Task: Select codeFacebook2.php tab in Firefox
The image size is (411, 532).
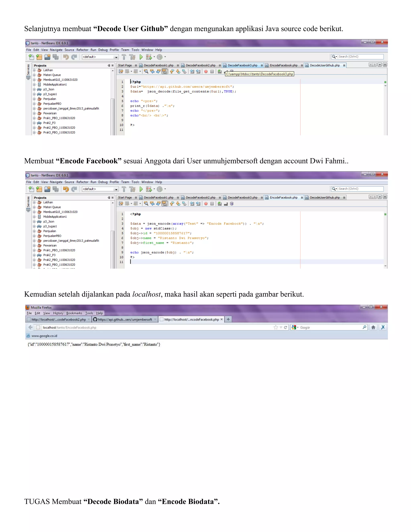Action: (58, 319)
